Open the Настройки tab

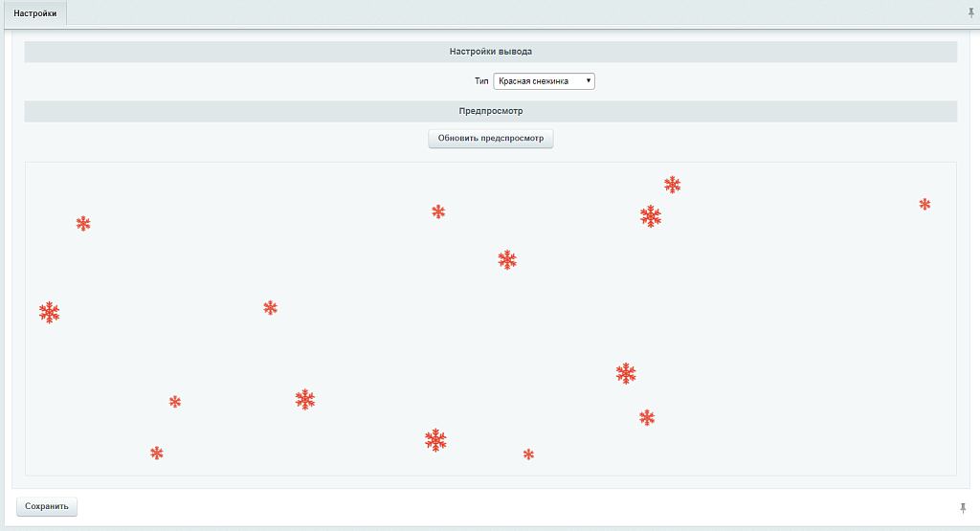click(x=34, y=13)
